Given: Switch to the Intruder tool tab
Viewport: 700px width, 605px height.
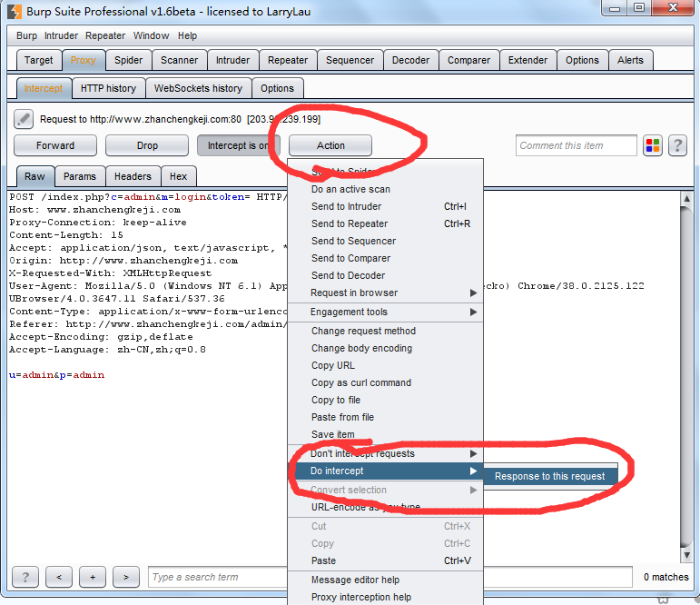Looking at the screenshot, I should click(232, 60).
